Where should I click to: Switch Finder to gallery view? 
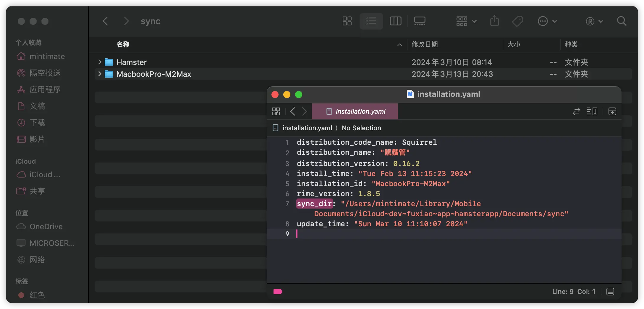pyautogui.click(x=420, y=21)
